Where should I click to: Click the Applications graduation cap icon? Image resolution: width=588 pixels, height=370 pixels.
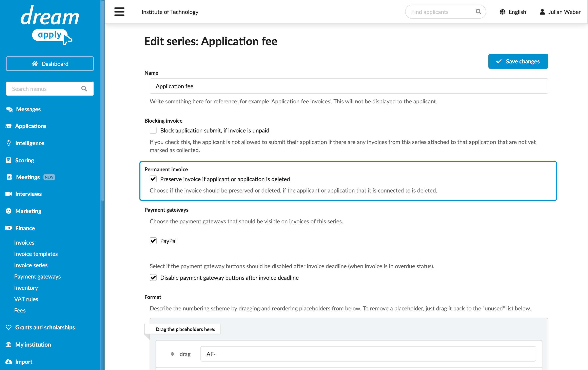click(x=8, y=126)
